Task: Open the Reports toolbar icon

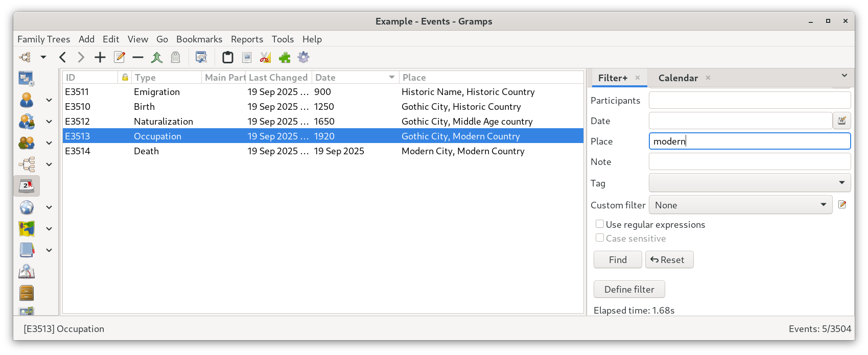Action: (x=247, y=57)
